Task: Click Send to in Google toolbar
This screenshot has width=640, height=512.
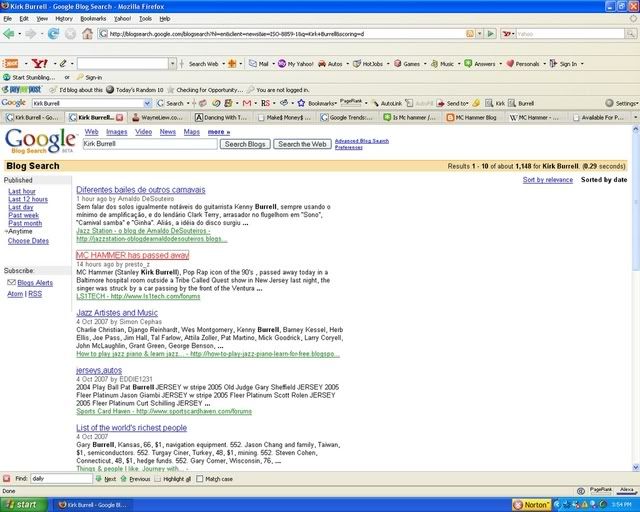Action: 452,103
